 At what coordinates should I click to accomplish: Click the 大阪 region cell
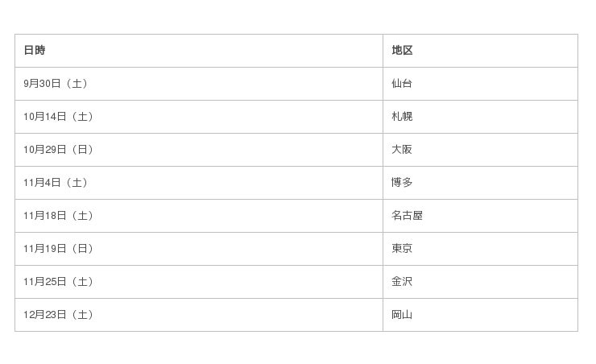402,150
